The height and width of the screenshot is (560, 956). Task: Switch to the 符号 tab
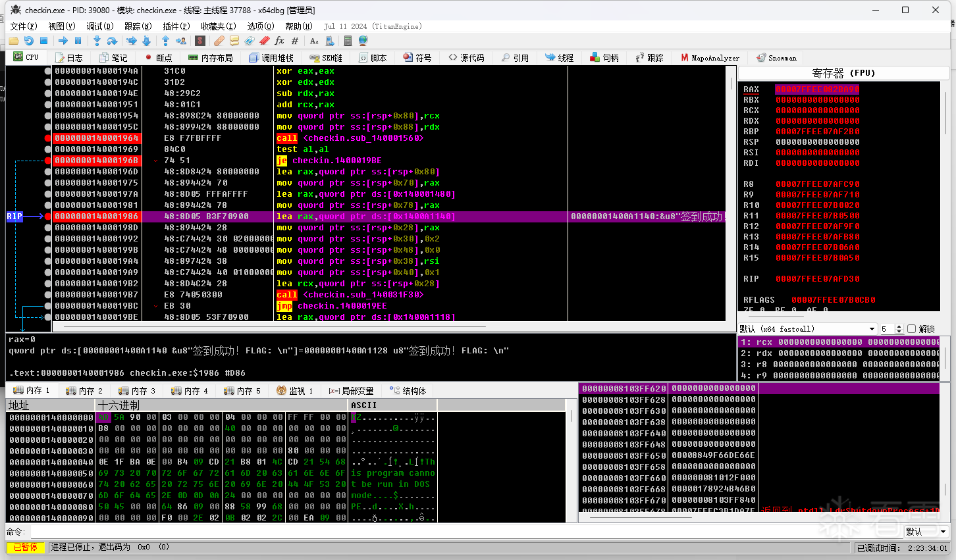point(417,58)
